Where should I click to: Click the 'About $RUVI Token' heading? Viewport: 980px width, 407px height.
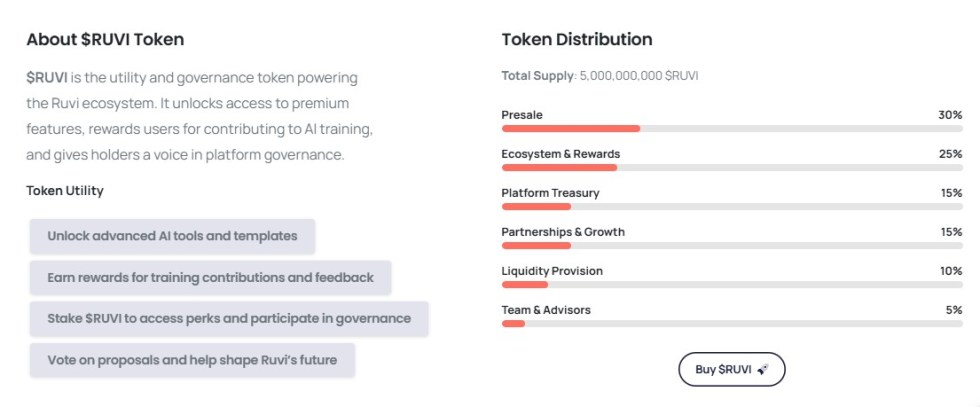[x=105, y=40]
